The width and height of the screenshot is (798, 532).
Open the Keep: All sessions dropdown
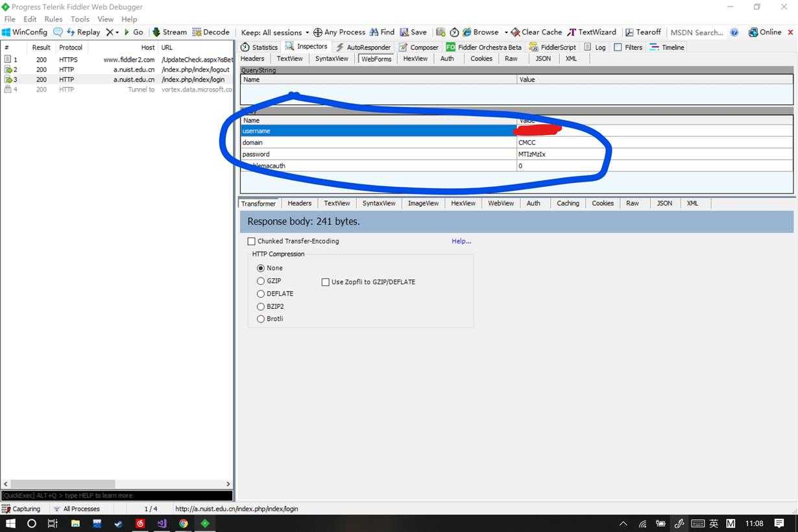276,32
